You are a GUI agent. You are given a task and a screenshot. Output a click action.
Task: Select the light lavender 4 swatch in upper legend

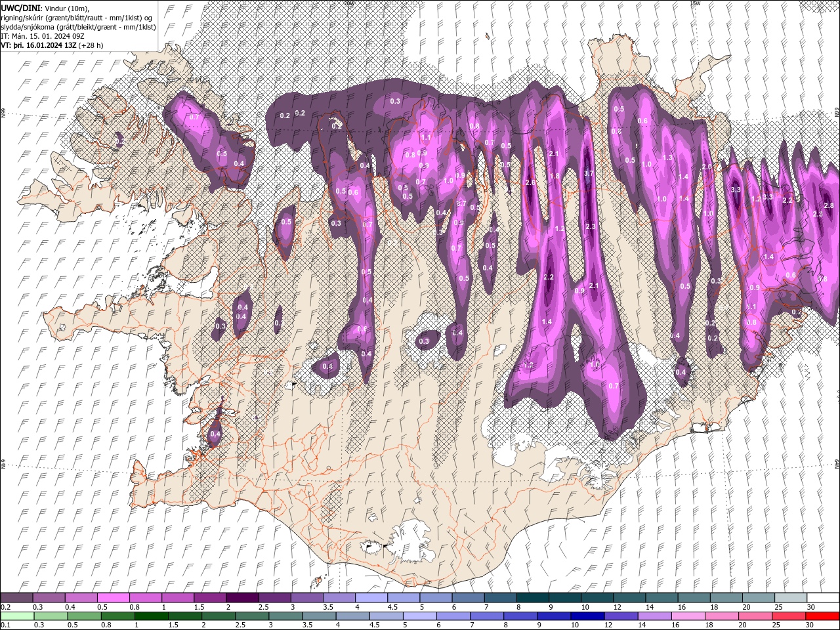371,597
